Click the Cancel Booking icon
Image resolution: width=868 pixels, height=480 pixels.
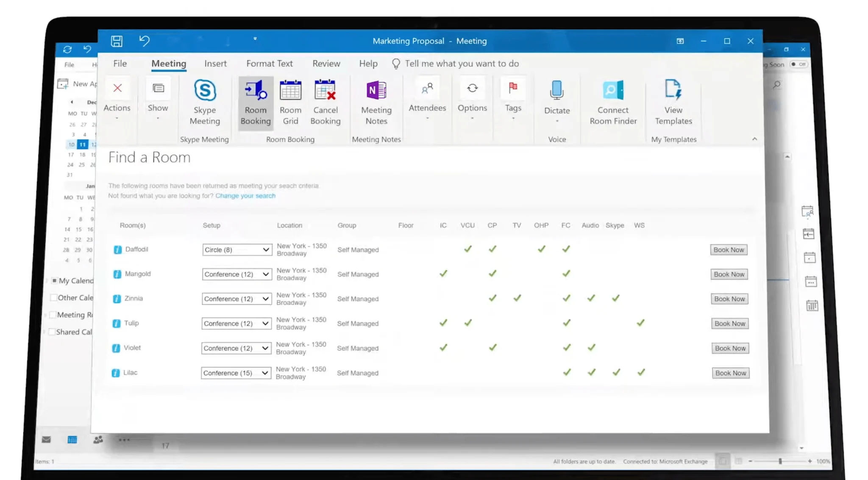325,102
